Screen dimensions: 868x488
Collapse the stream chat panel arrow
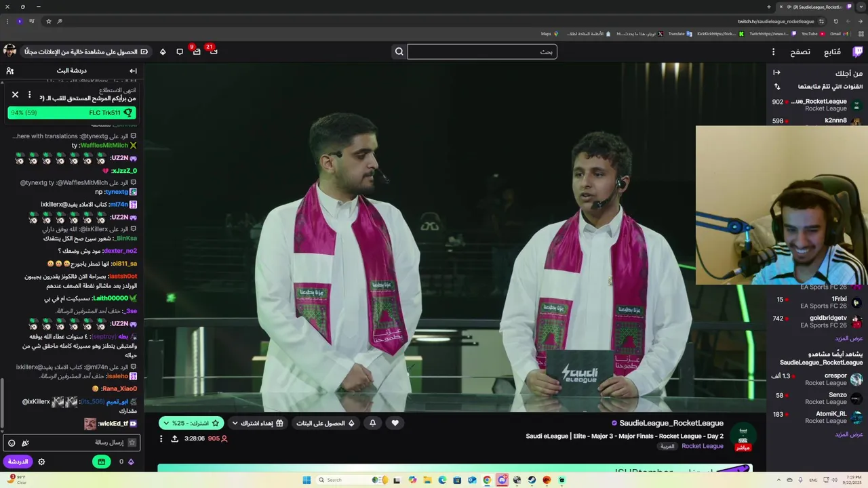tap(133, 70)
